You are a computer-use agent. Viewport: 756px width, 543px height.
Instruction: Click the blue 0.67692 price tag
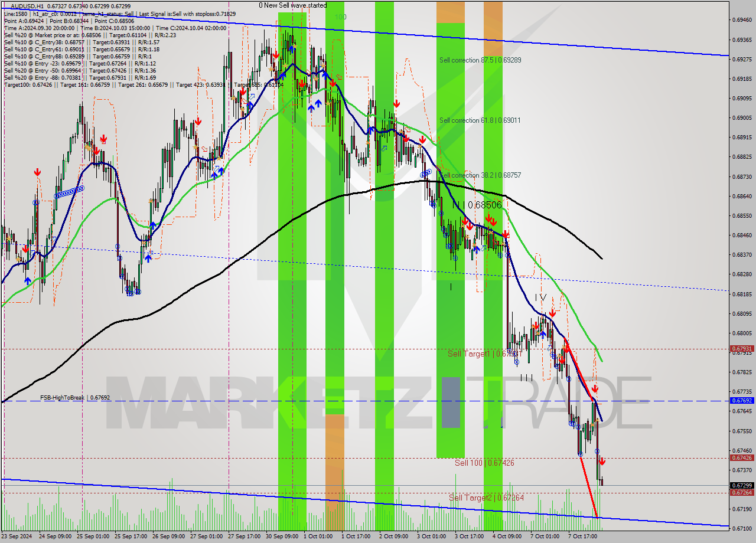pos(742,401)
